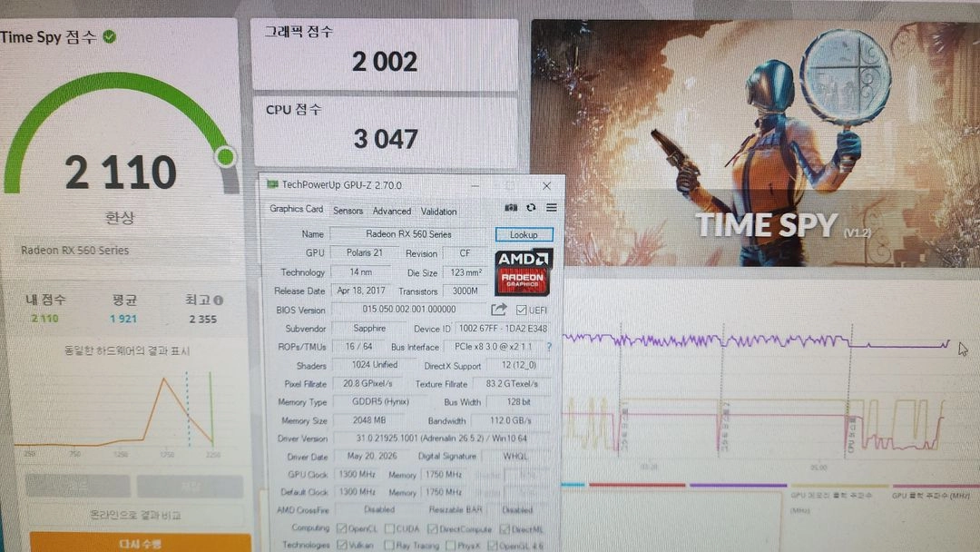
Task: Click the Driver Version field
Action: [x=442, y=439]
